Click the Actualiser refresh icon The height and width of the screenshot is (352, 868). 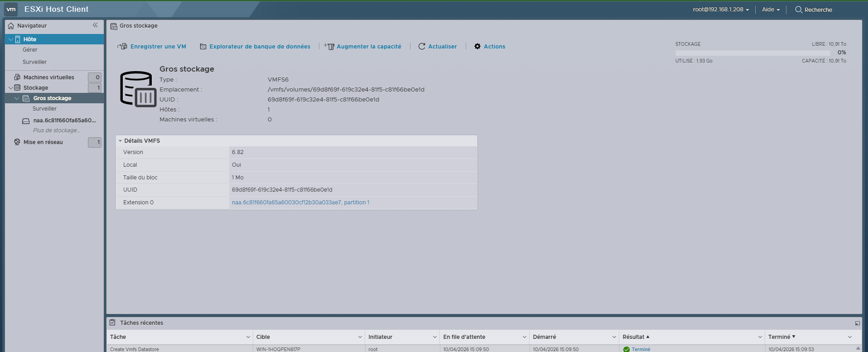pos(422,47)
